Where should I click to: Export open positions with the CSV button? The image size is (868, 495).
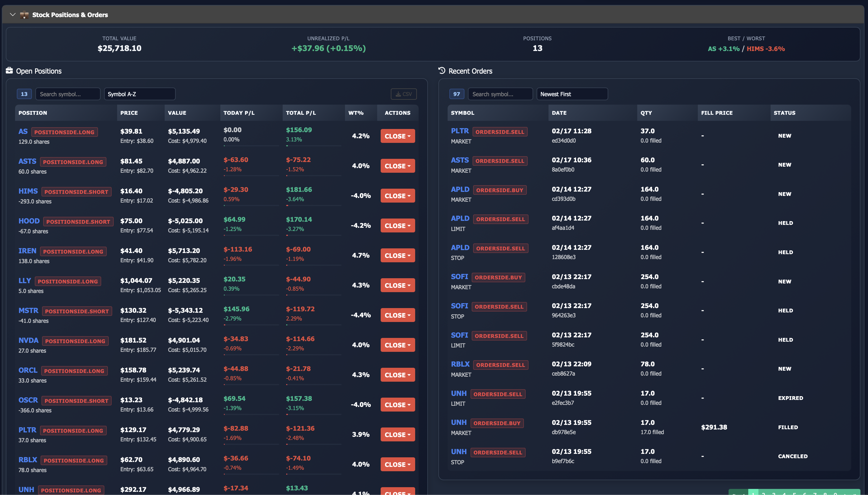pos(404,94)
